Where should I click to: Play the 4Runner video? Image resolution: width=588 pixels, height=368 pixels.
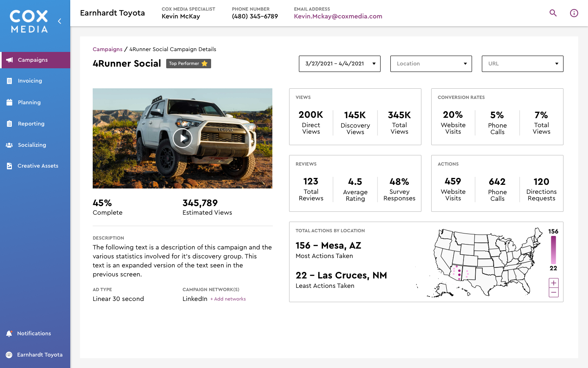(x=183, y=138)
